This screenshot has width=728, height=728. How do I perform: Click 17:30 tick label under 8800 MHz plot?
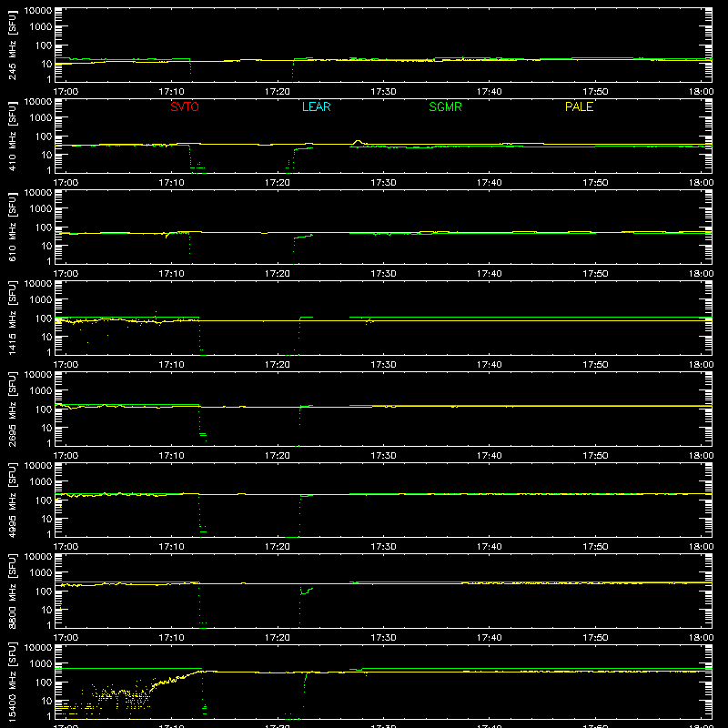[383, 638]
